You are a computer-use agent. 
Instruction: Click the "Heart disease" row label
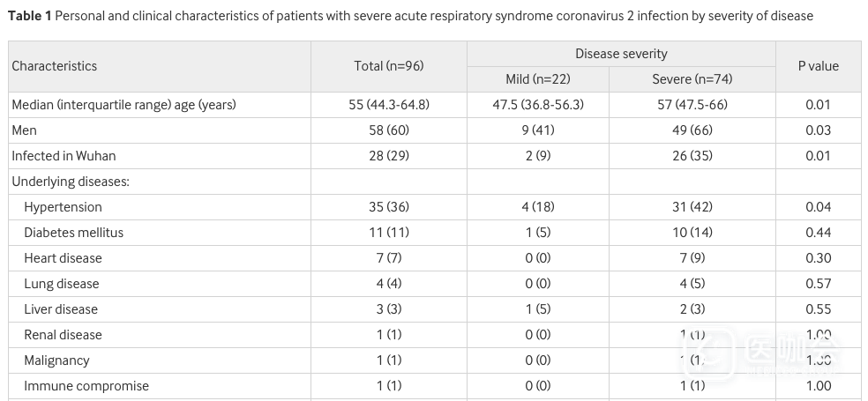[x=63, y=258]
